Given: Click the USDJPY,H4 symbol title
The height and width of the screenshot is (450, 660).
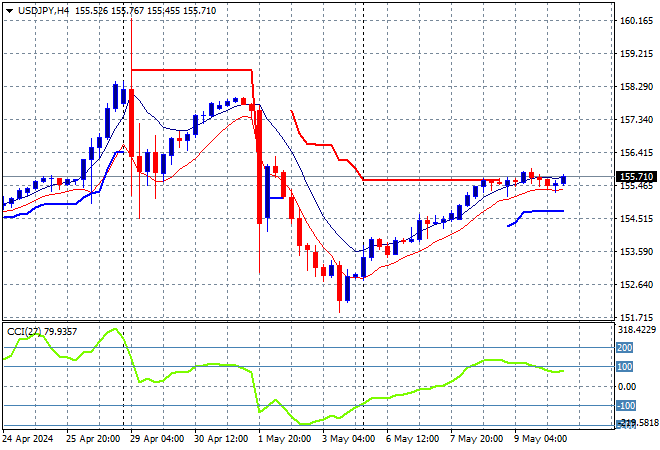Looking at the screenshot, I should click(x=36, y=9).
